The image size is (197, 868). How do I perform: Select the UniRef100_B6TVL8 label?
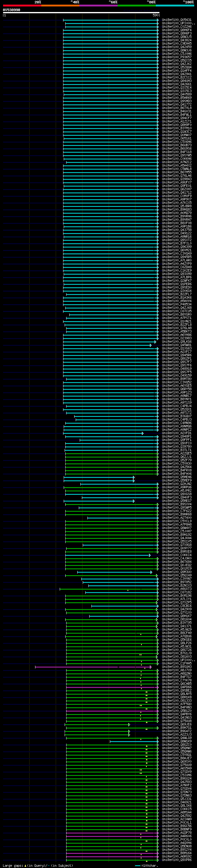(x=176, y=108)
